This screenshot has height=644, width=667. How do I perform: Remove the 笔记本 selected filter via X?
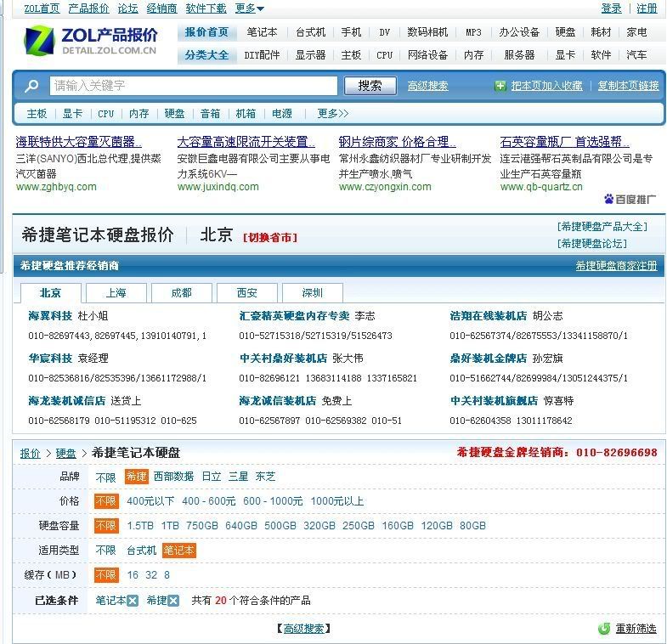[133, 601]
